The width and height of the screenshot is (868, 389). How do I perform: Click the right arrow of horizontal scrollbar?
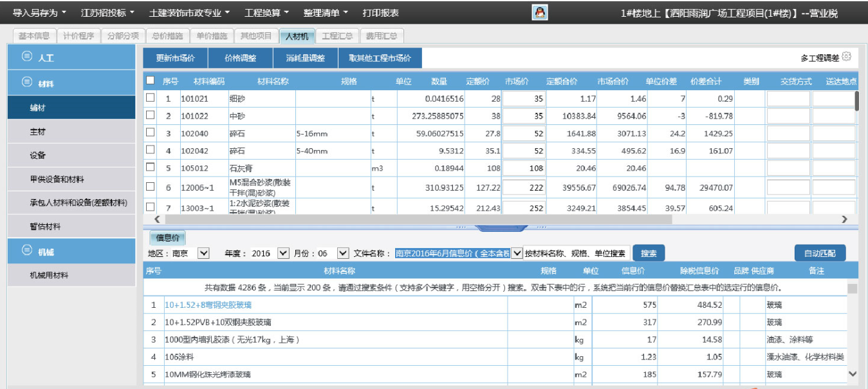845,220
